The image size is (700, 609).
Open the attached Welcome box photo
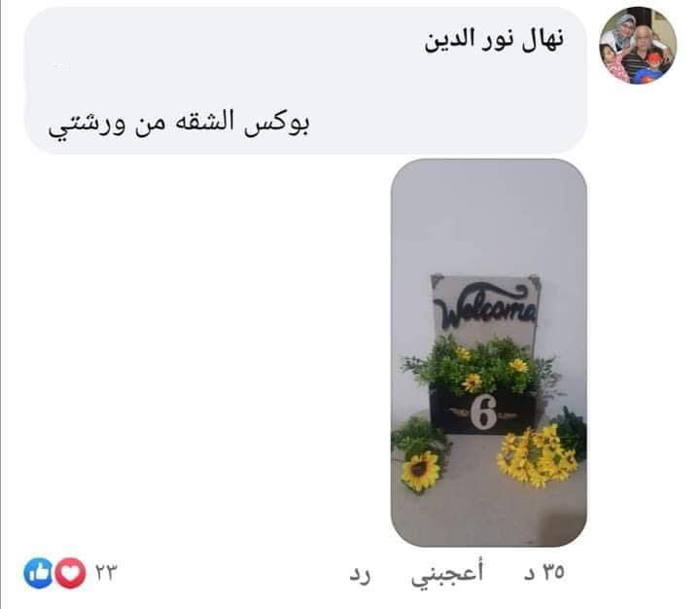[x=489, y=352]
